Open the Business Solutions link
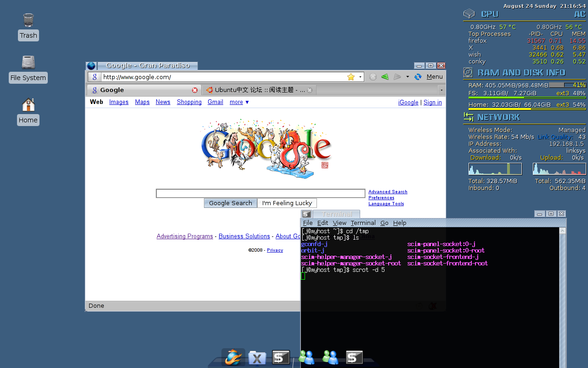 click(x=244, y=236)
